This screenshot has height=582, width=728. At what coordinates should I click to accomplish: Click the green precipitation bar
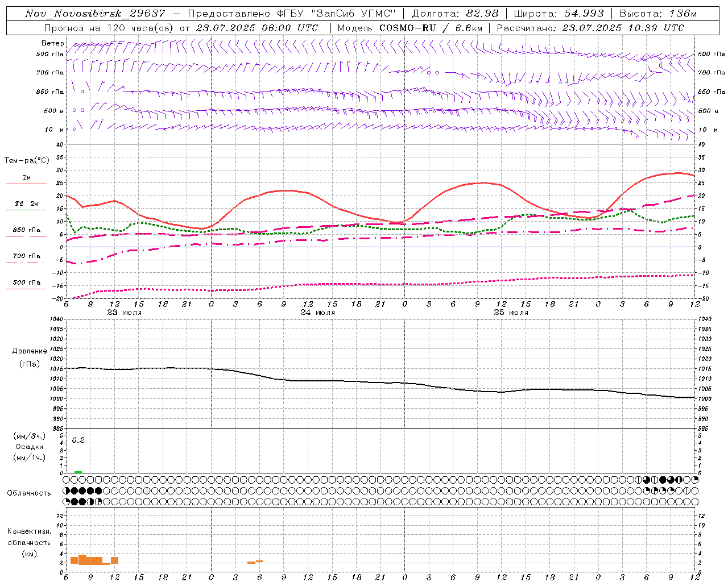tap(78, 472)
